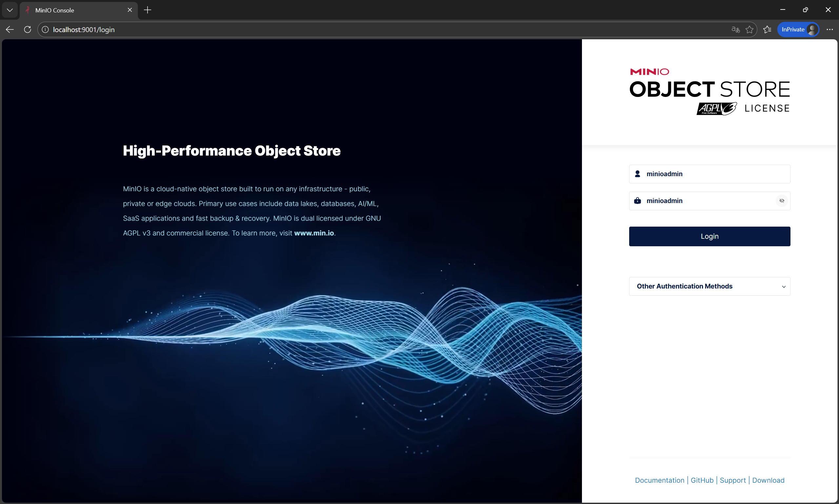Image resolution: width=839 pixels, height=504 pixels.
Task: Open browser settings and more menu
Action: coord(829,29)
